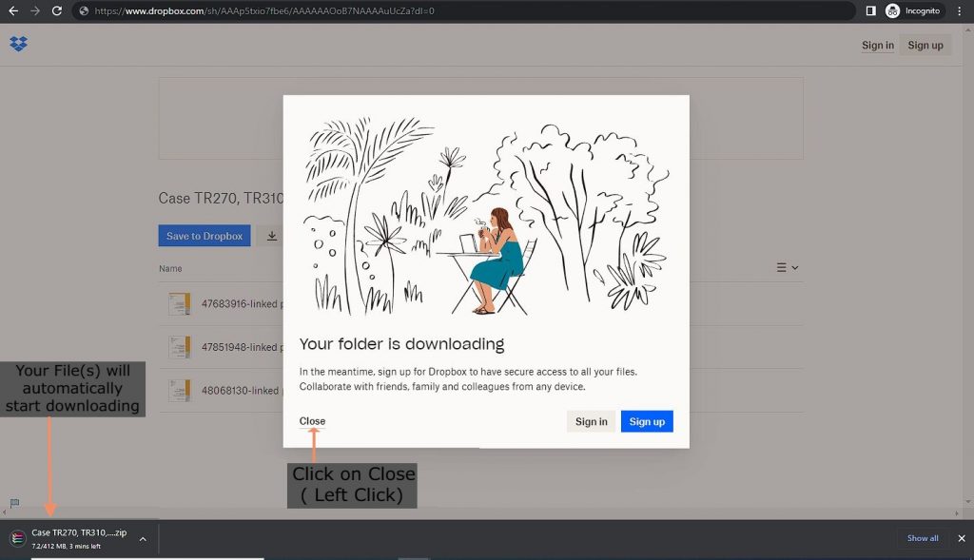
Task: Click Show all downloads
Action: [x=922, y=538]
